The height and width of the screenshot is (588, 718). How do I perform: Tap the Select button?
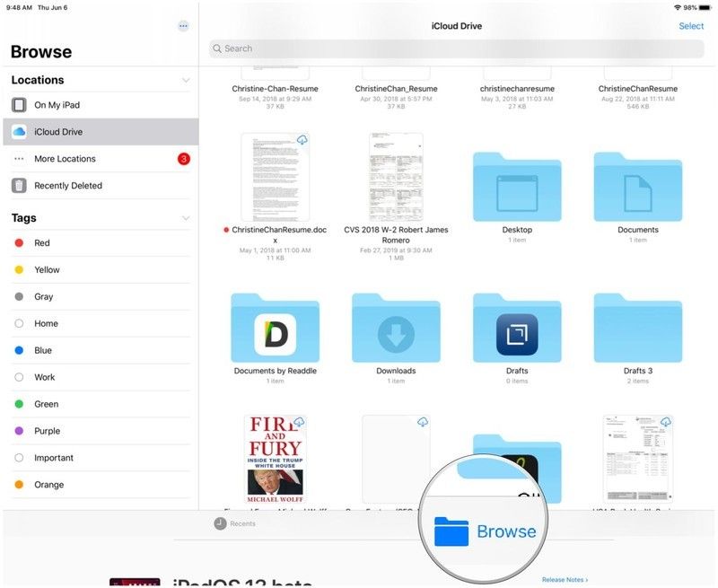[691, 26]
